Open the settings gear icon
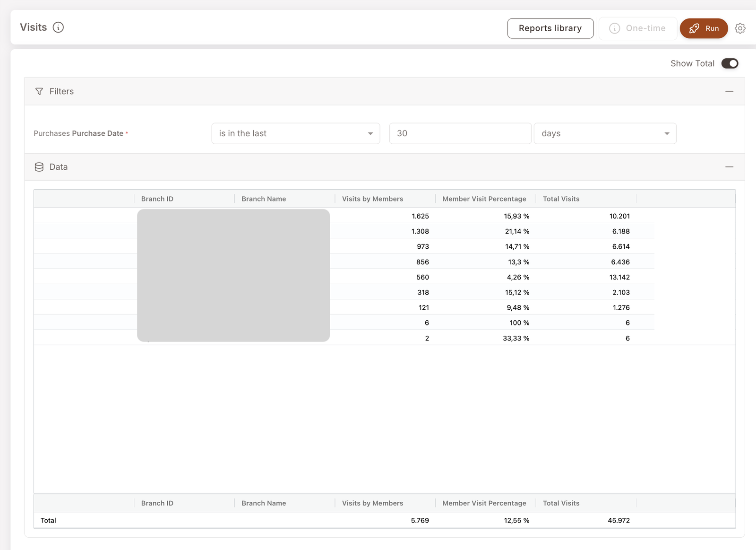The image size is (756, 550). tap(740, 28)
